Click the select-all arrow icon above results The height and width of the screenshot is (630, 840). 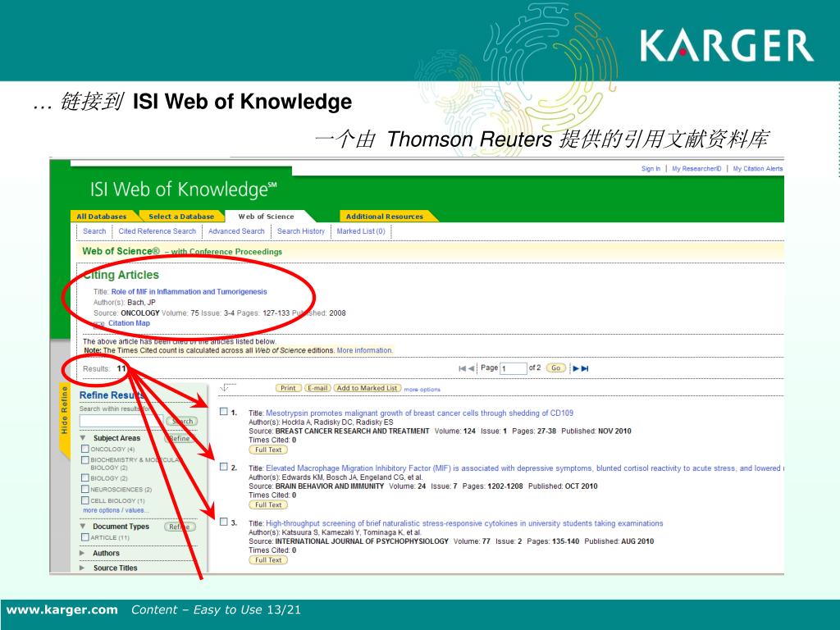[x=227, y=387]
